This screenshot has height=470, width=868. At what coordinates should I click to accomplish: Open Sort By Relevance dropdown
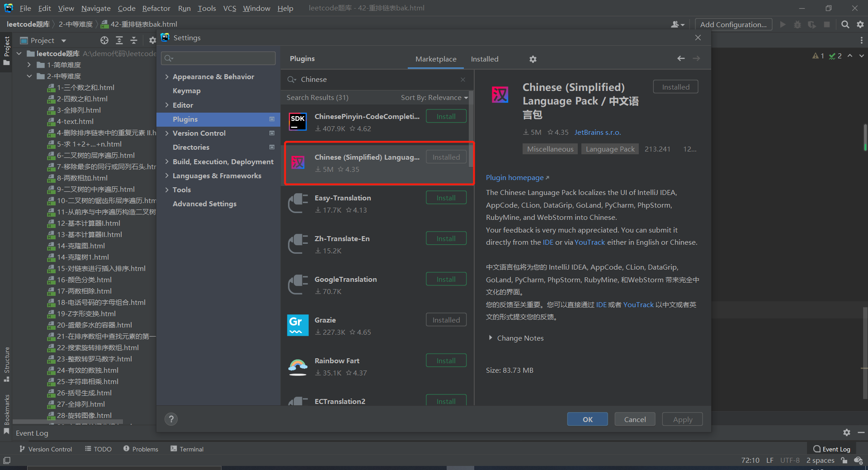[x=434, y=98]
